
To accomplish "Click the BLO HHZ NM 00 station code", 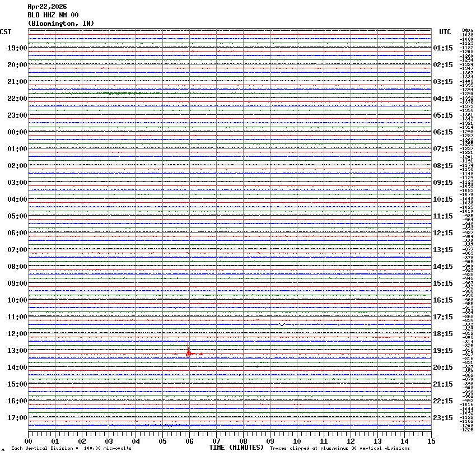I will [53, 15].
